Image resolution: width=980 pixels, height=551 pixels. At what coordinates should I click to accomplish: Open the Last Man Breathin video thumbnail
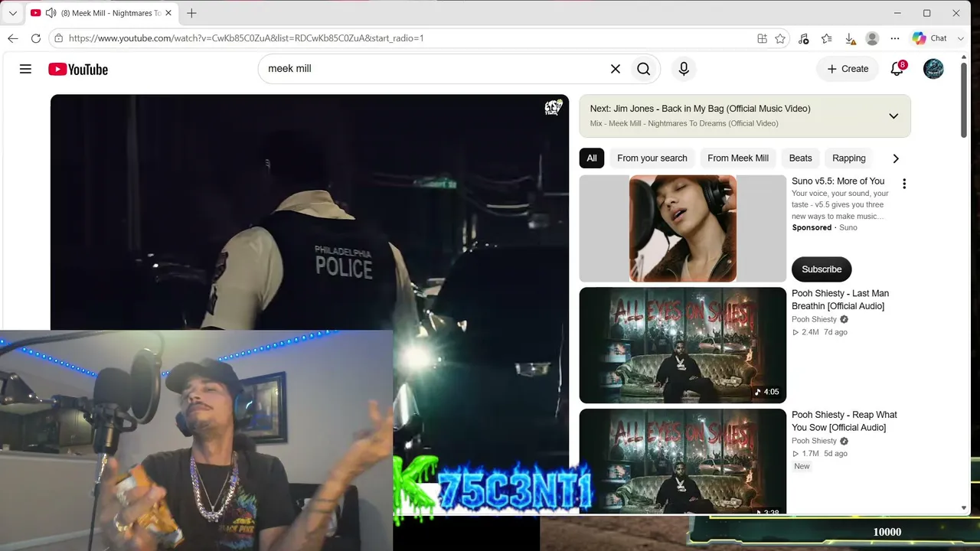683,345
